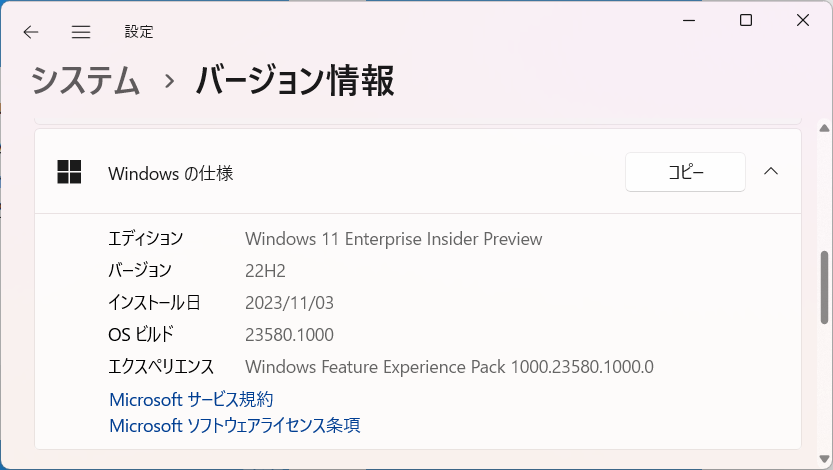833x470 pixels.
Task: Open the hamburger navigation menu
Action: pyautogui.click(x=81, y=32)
